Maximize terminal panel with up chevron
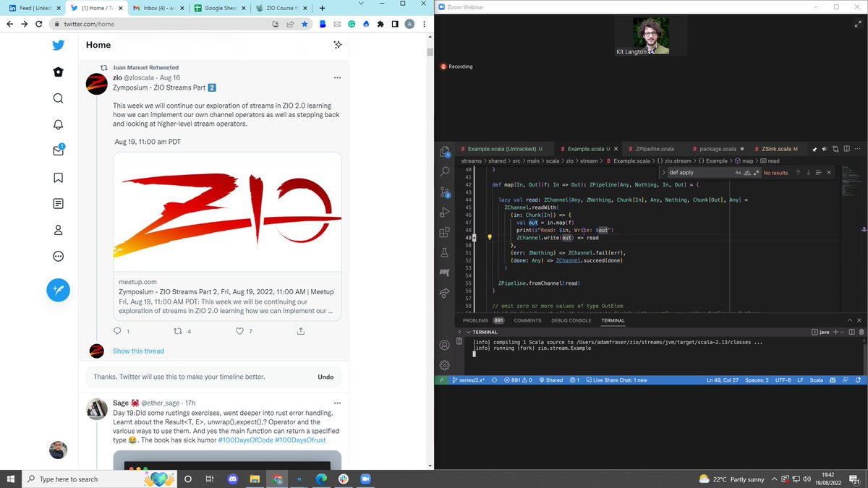868x488 pixels. click(850, 320)
